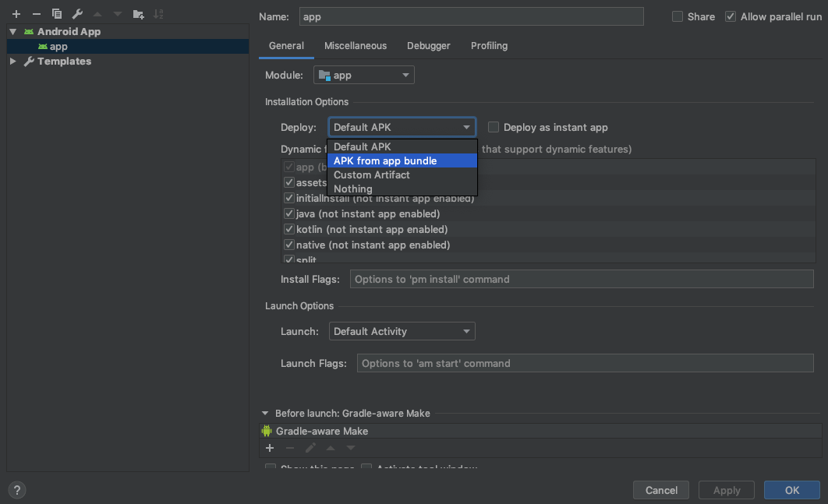Switch to the Debugger tab
Screen dimensions: 828x504
click(429, 46)
